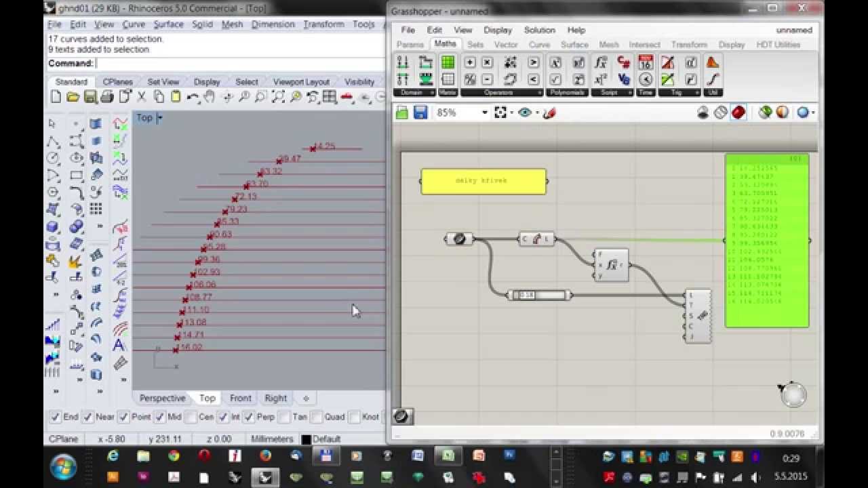The height and width of the screenshot is (488, 868).
Task: Select the Text 'A' tool in Rhino sidebar
Action: [119, 345]
